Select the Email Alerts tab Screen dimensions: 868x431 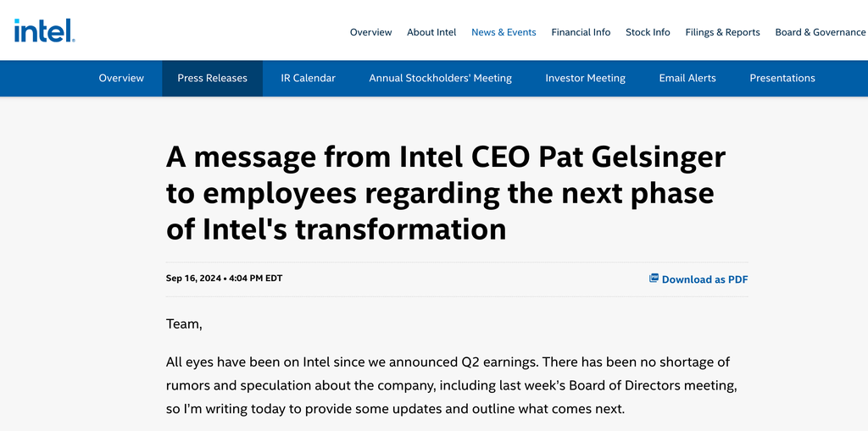coord(687,78)
